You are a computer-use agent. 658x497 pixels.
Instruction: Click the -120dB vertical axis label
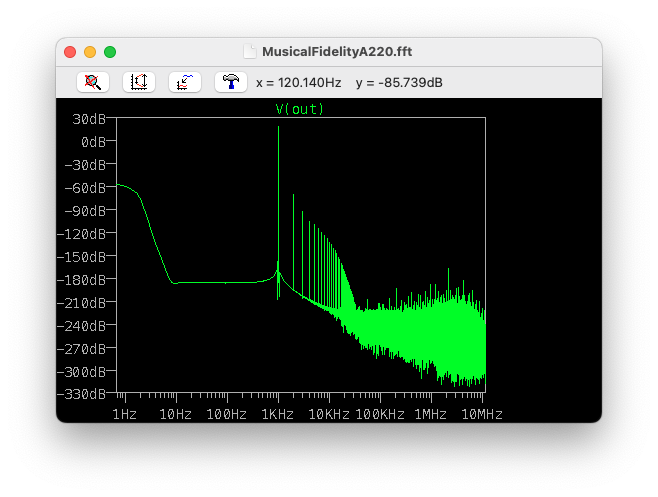[81, 234]
